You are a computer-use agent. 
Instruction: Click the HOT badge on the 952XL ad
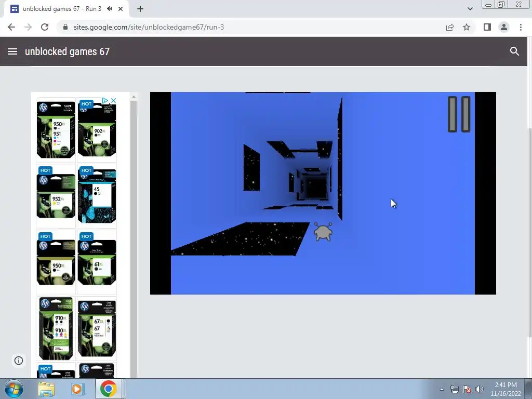click(x=45, y=170)
